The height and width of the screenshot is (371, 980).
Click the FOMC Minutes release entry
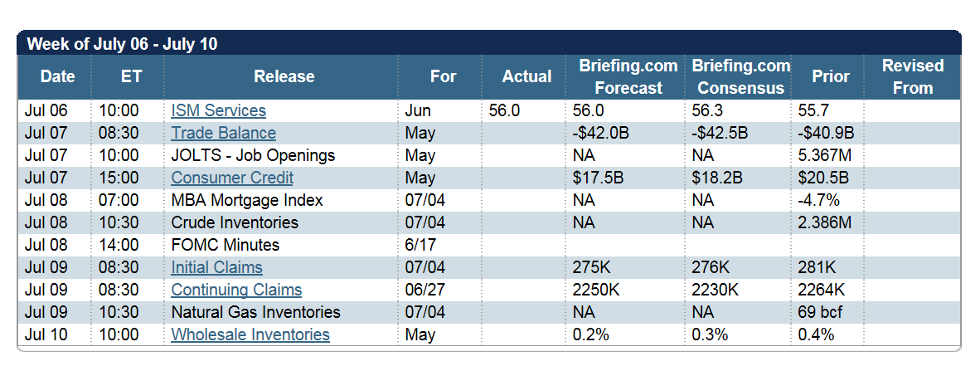pos(226,245)
